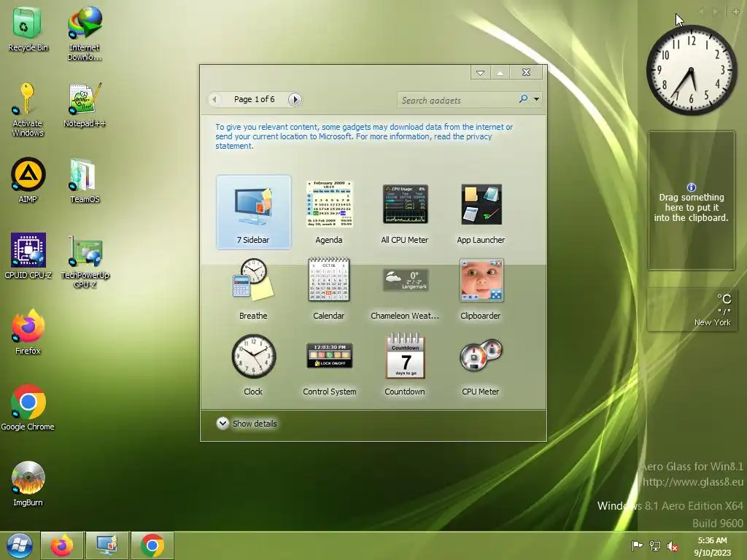The width and height of the screenshot is (747, 560).
Task: Select the Countdown gadget
Action: pyautogui.click(x=405, y=365)
